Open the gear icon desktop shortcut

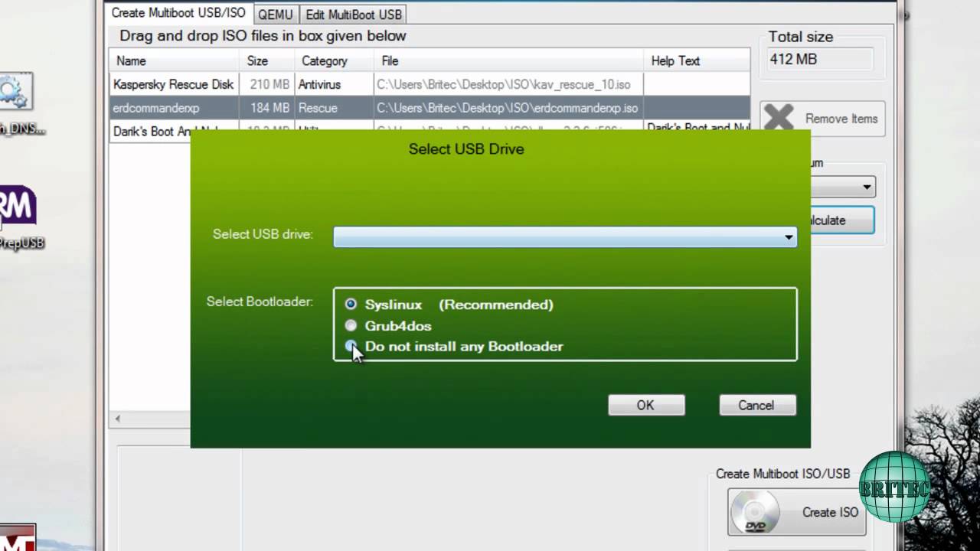click(x=15, y=92)
